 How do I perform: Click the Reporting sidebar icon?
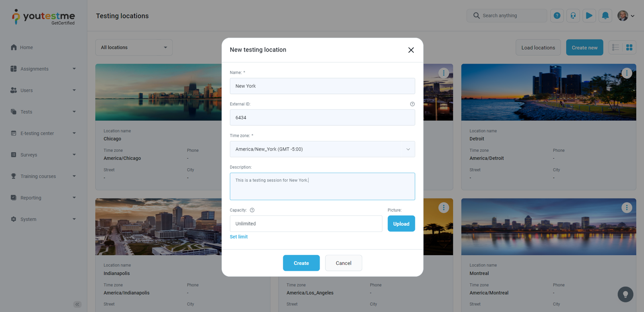14,198
